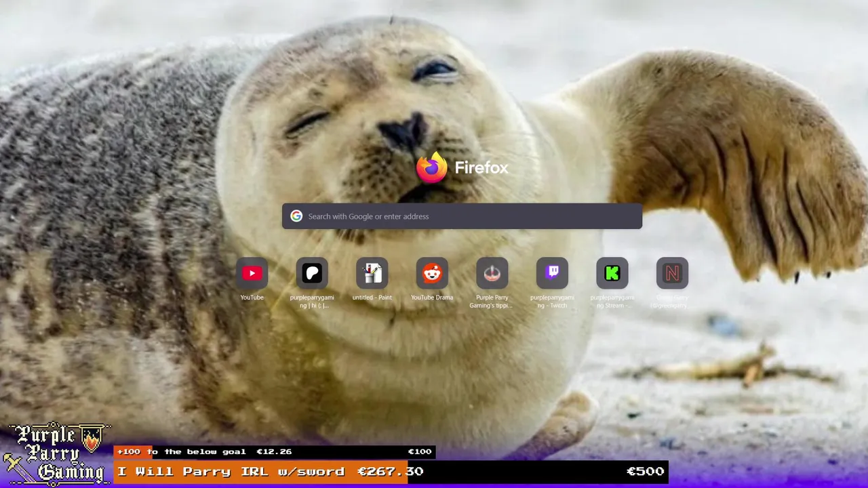Open the purpleparrygaming Stream Kick shortcut
This screenshot has height=488, width=868.
[612, 273]
